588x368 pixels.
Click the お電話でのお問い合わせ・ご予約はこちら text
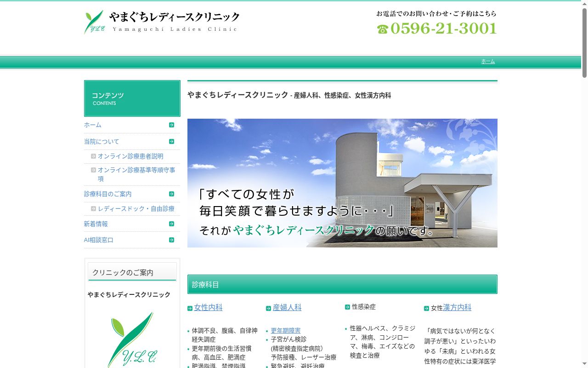436,14
